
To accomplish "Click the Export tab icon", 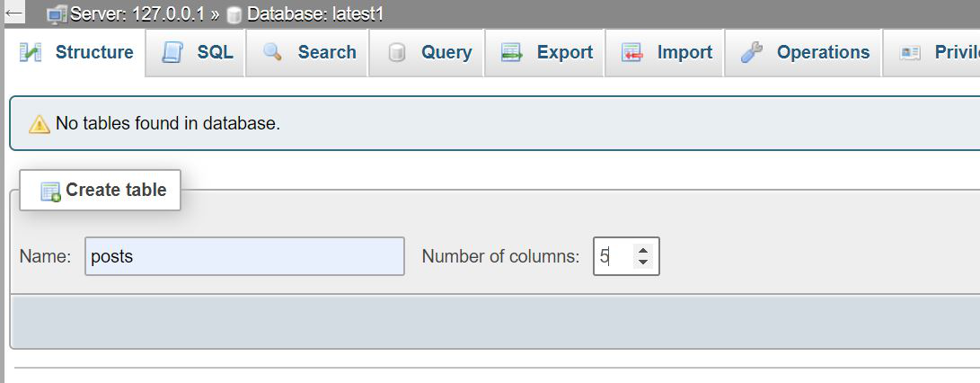I will pyautogui.click(x=512, y=53).
